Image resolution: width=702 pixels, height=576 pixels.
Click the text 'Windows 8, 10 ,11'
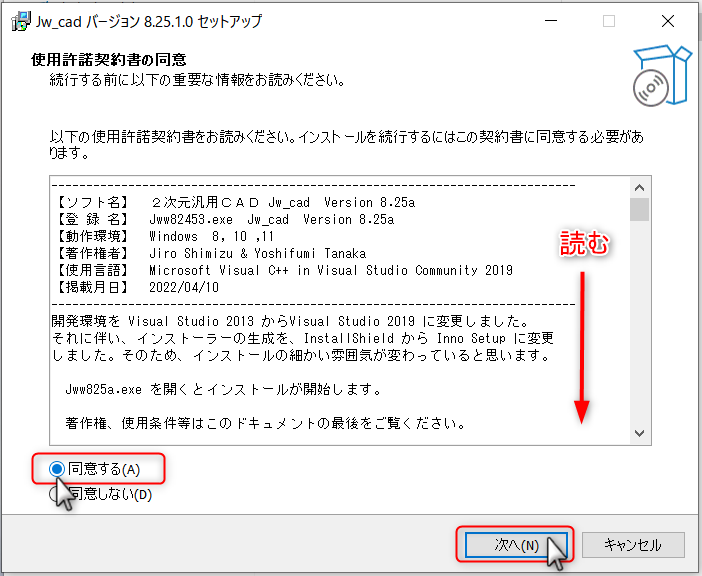coord(211,236)
